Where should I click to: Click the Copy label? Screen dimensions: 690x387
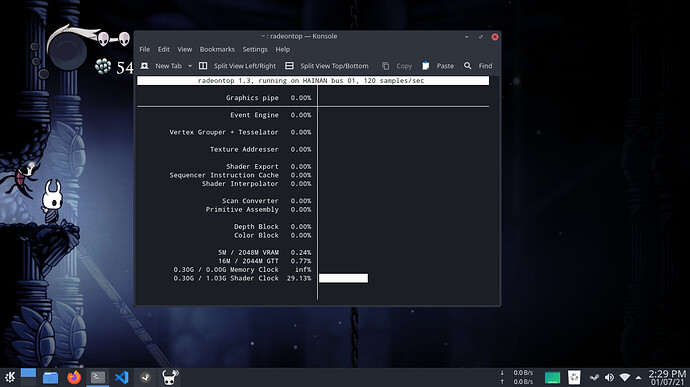pos(404,66)
